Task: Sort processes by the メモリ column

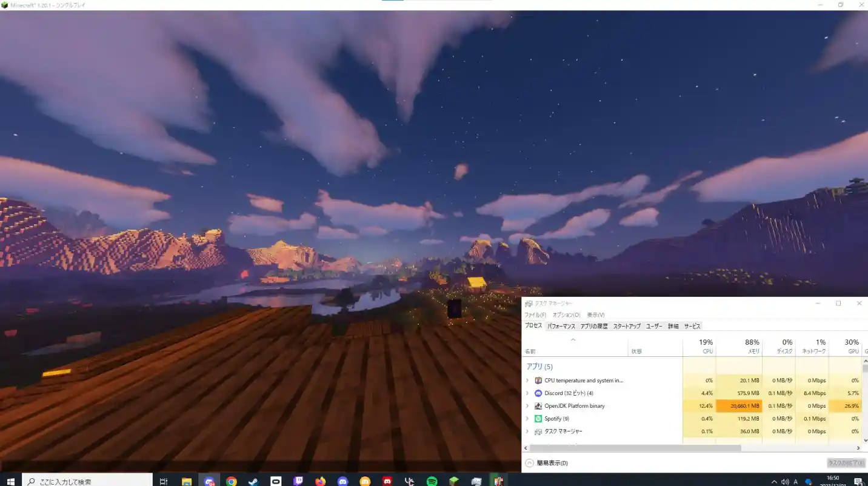Action: 739,347
